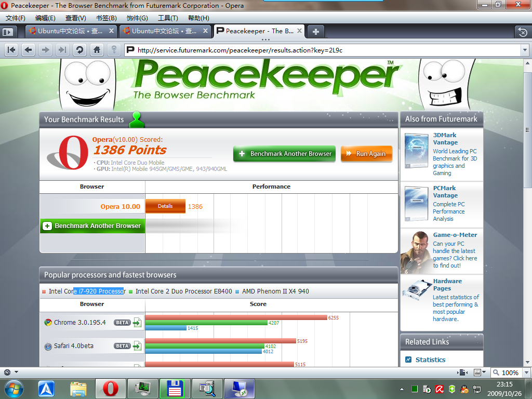The height and width of the screenshot is (399, 532).
Task: Open the Statistics related link
Action: 430,360
